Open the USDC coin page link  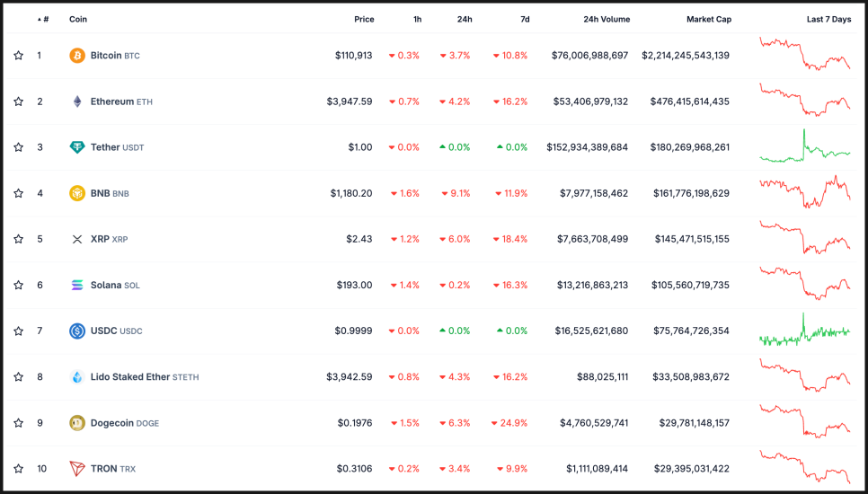[x=104, y=331]
